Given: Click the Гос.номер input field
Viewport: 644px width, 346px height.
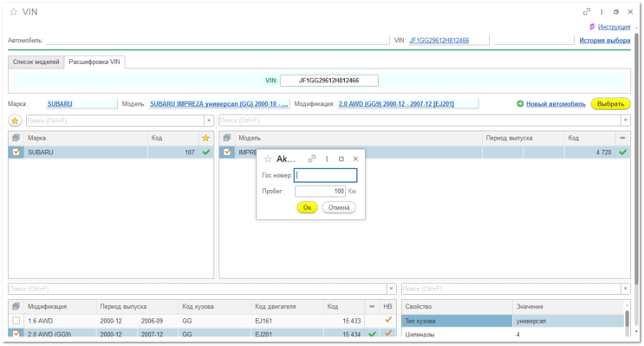Looking at the screenshot, I should click(325, 175).
